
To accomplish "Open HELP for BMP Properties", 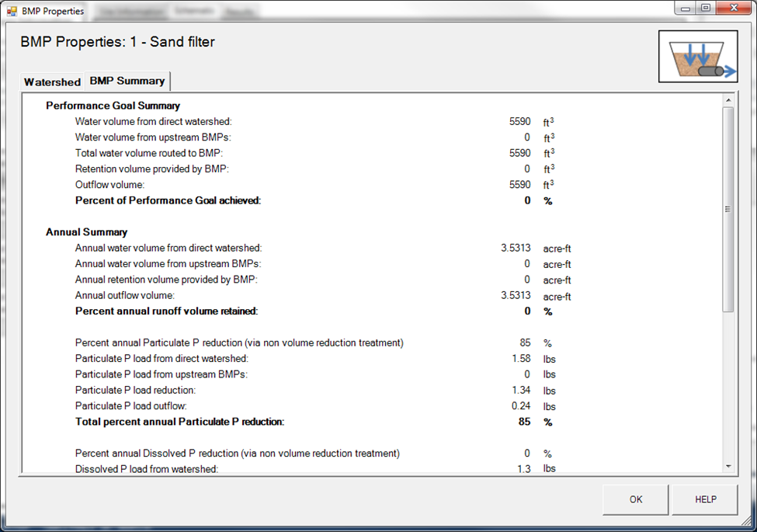I will pos(704,499).
